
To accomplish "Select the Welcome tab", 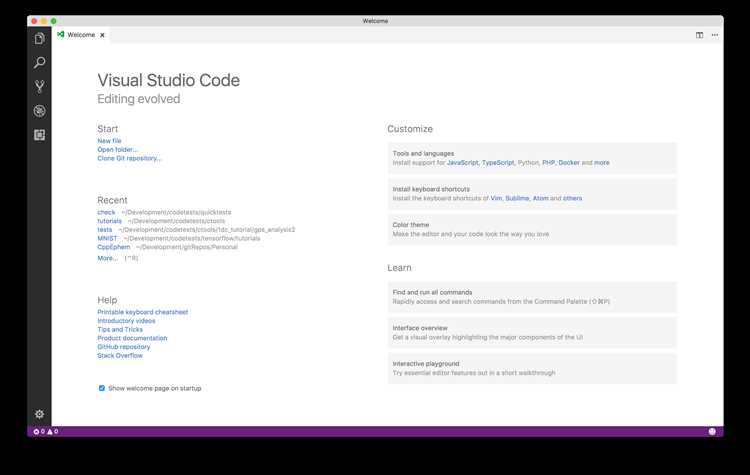I will [81, 35].
